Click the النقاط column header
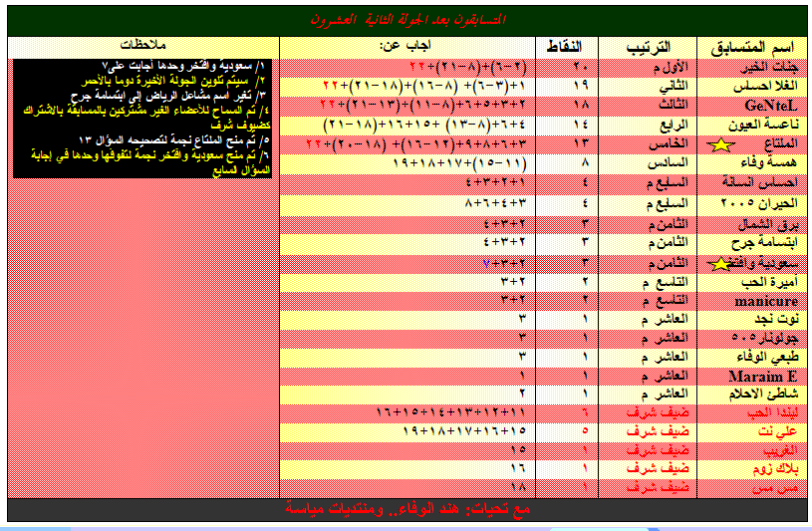The width and height of the screenshot is (812, 531). click(572, 48)
